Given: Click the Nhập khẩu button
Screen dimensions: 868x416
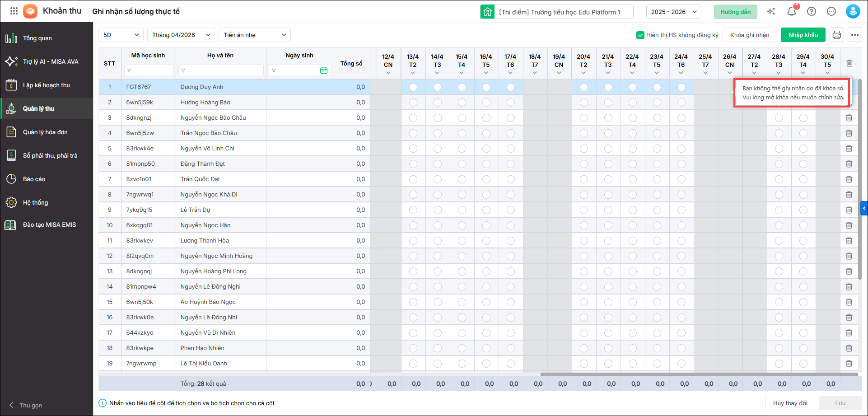Looking at the screenshot, I should click(803, 35).
